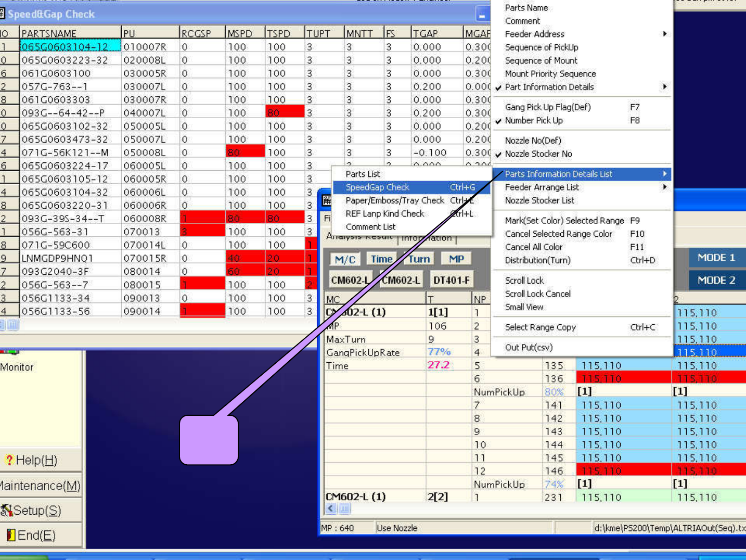Click the Speed&Gap Check window title icon
Viewport: 746px width, 560px height.
coord(3,14)
